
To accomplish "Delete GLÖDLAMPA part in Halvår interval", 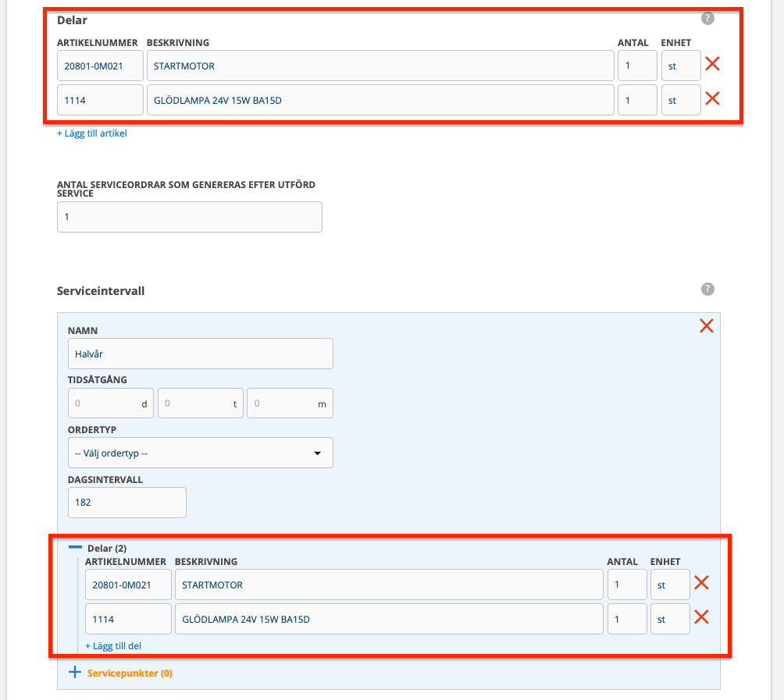I will [x=701, y=617].
